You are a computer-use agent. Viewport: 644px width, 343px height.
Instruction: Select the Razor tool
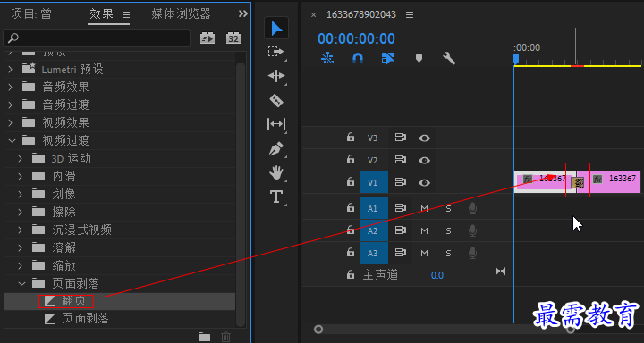pos(276,100)
